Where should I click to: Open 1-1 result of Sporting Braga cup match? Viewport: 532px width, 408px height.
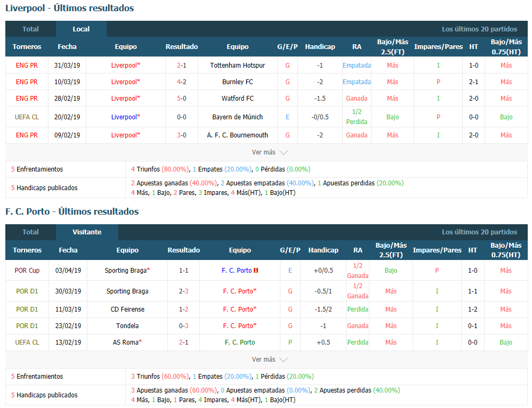tap(183, 270)
